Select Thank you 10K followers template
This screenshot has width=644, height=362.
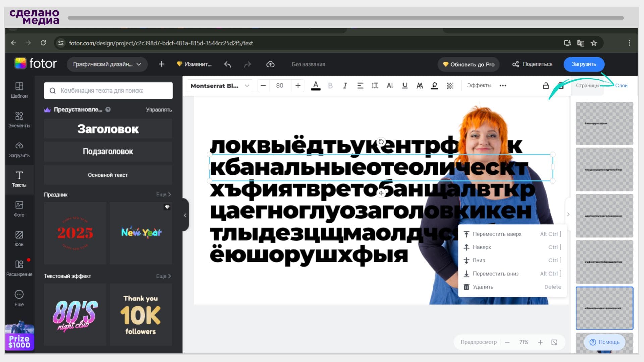click(x=141, y=314)
